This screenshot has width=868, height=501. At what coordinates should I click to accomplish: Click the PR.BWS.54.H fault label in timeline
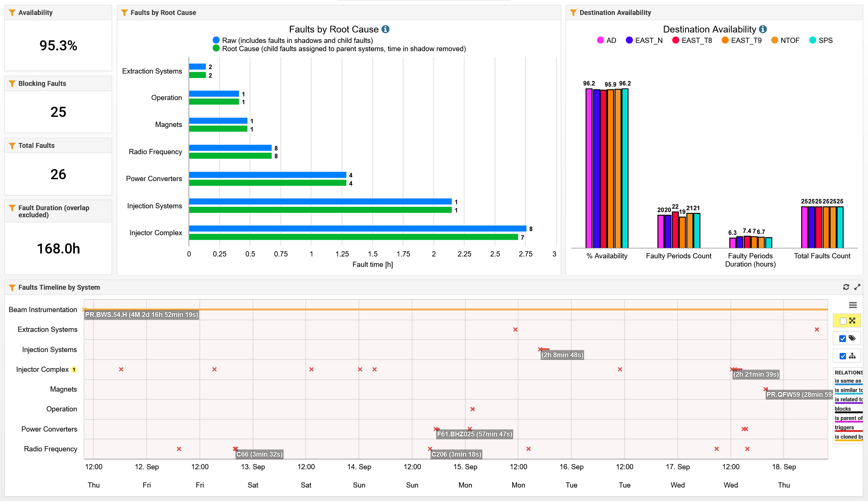coord(141,315)
